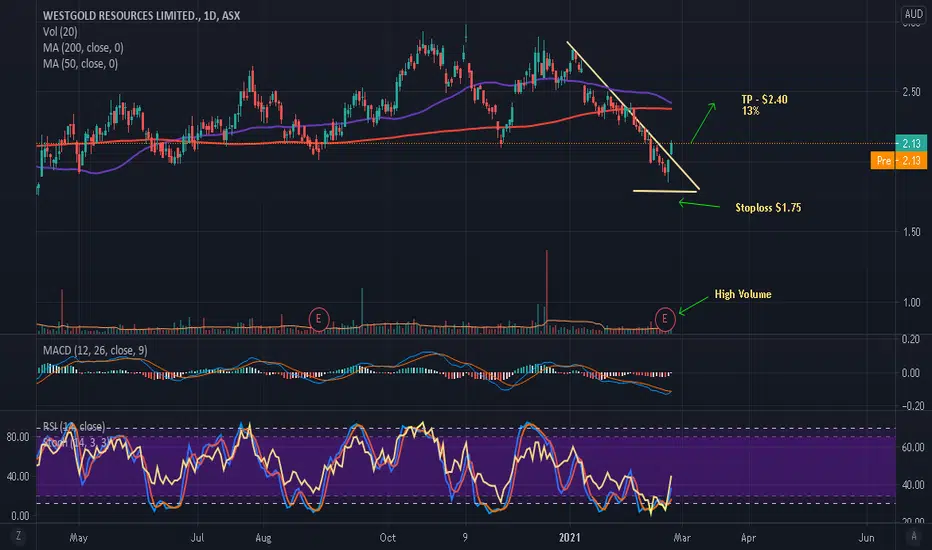Click the earnings E marker between Aug and Oct
932x550 pixels.
[x=319, y=319]
